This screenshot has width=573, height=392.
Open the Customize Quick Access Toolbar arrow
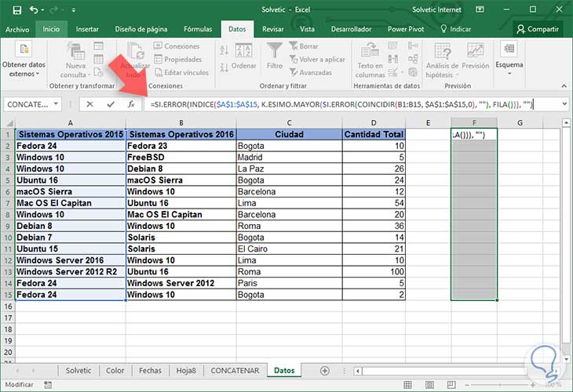[x=74, y=10]
